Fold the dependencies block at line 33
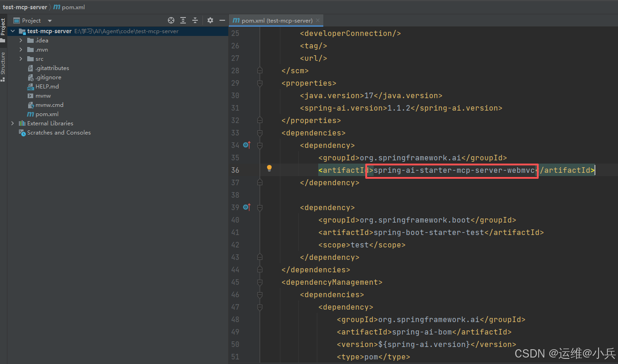 pyautogui.click(x=260, y=133)
